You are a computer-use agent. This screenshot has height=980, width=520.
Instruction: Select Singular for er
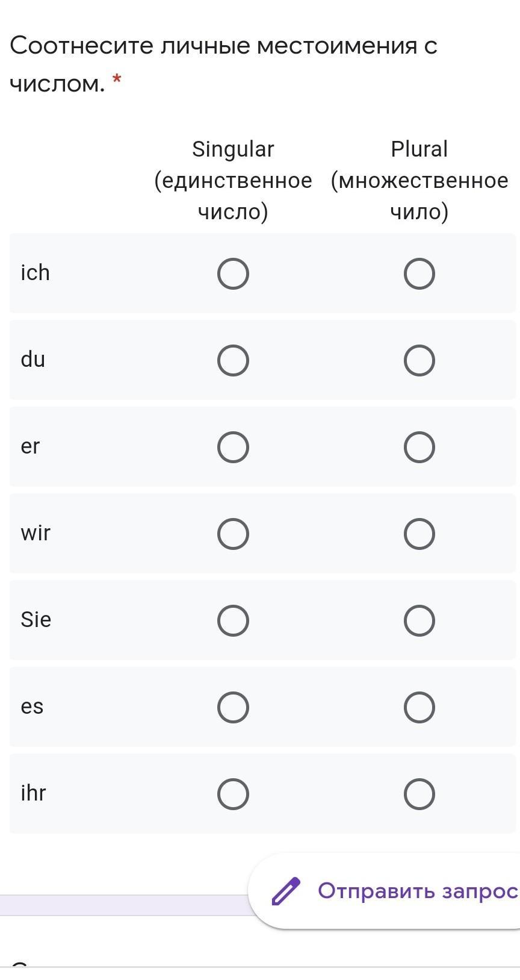coord(233,448)
